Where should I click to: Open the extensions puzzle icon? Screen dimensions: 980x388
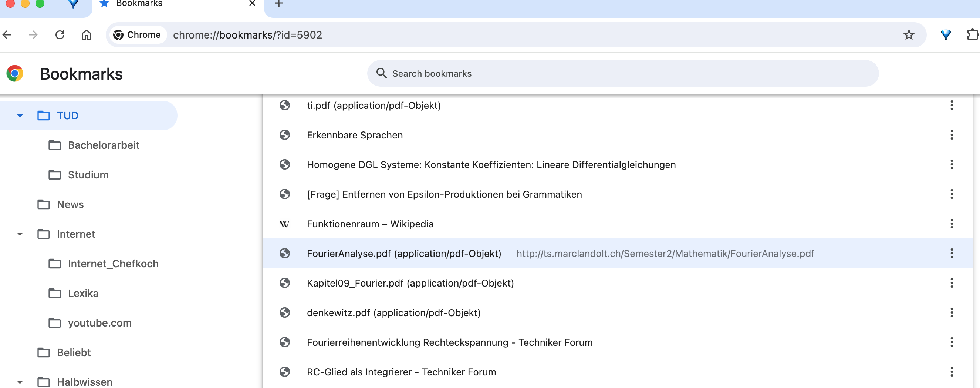click(x=972, y=35)
